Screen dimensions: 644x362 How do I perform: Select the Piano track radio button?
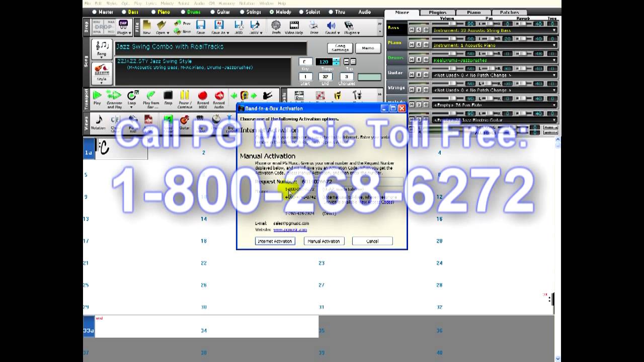[153, 12]
